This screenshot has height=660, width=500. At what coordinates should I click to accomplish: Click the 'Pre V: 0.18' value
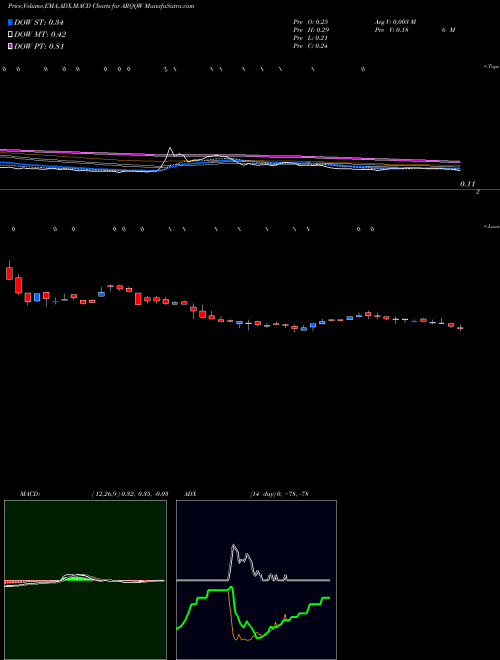click(x=391, y=30)
